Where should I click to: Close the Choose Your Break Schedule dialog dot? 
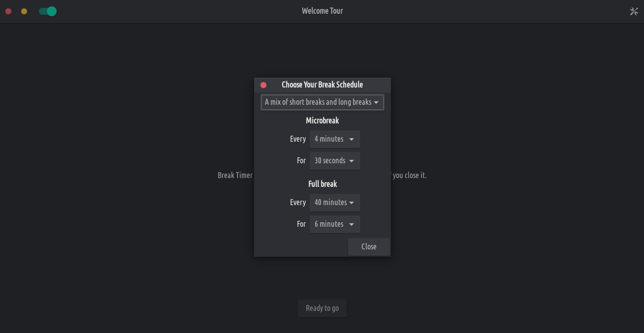pos(263,85)
